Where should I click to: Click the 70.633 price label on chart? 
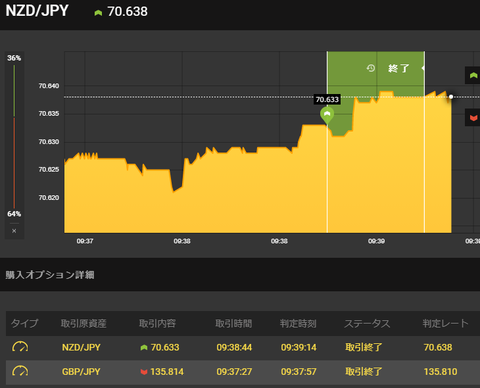tap(327, 99)
